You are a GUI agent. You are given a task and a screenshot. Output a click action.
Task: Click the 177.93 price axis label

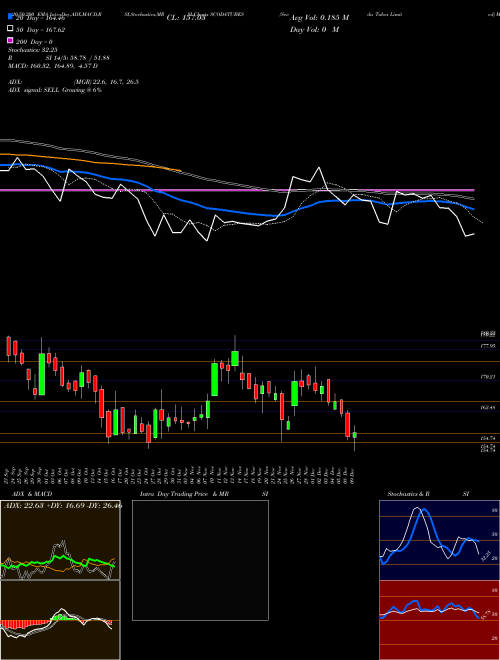[488, 346]
